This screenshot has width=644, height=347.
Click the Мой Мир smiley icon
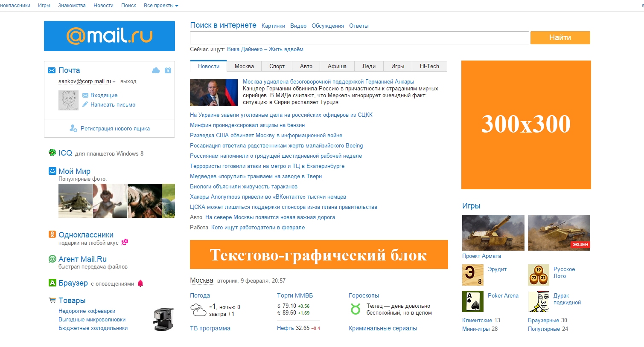coord(52,171)
